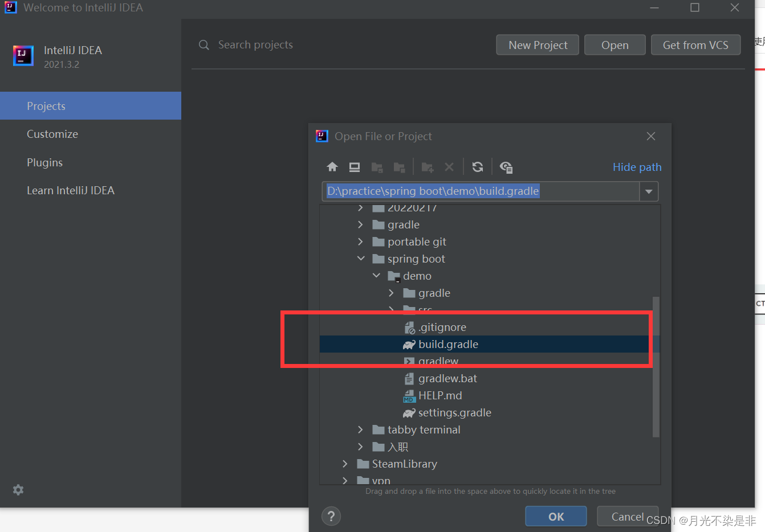Open the help question mark button
765x532 pixels.
[x=331, y=516]
